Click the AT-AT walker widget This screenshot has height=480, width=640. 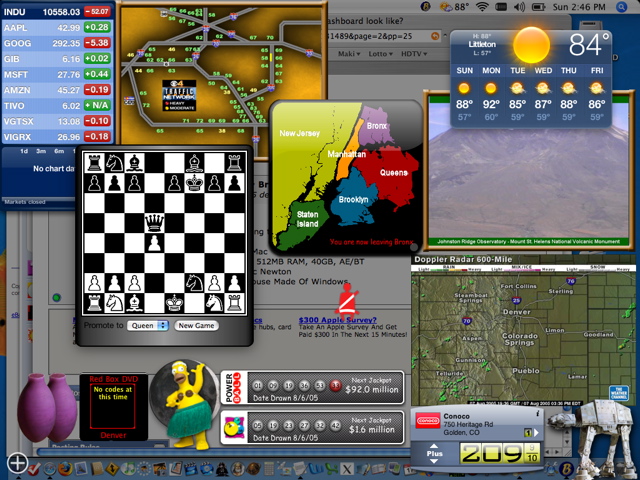point(592,439)
